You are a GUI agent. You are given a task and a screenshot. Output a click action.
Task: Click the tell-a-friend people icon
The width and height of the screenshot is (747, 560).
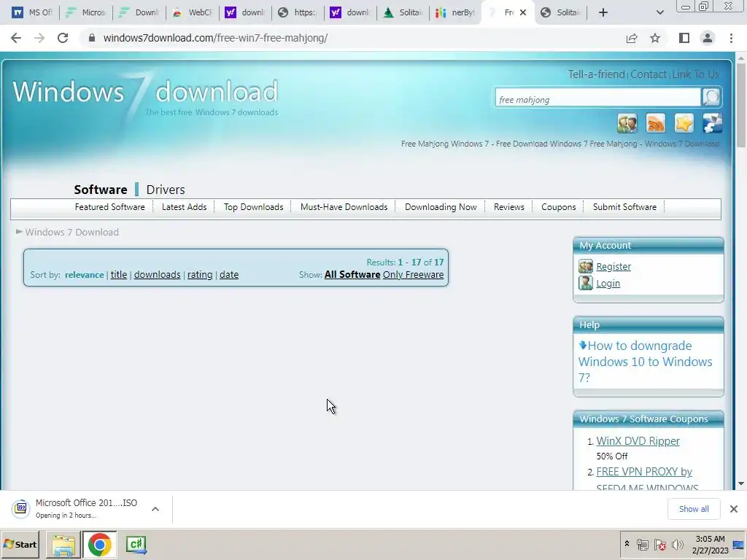627,123
